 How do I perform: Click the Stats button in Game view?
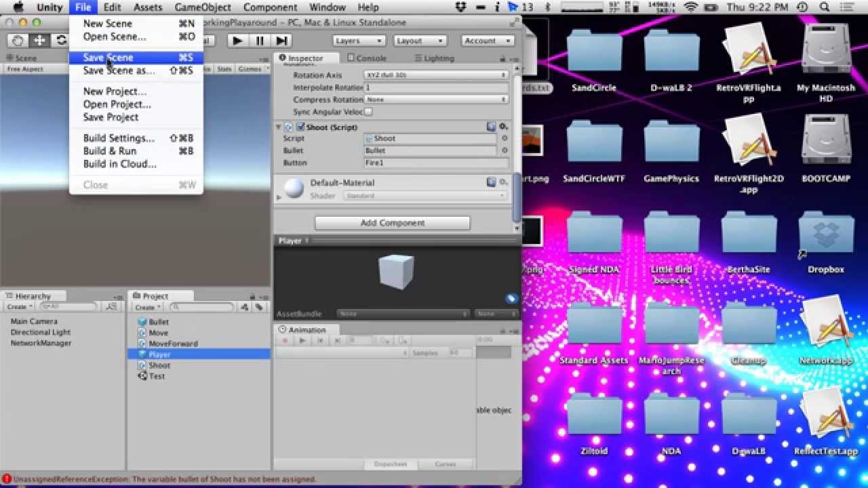224,69
